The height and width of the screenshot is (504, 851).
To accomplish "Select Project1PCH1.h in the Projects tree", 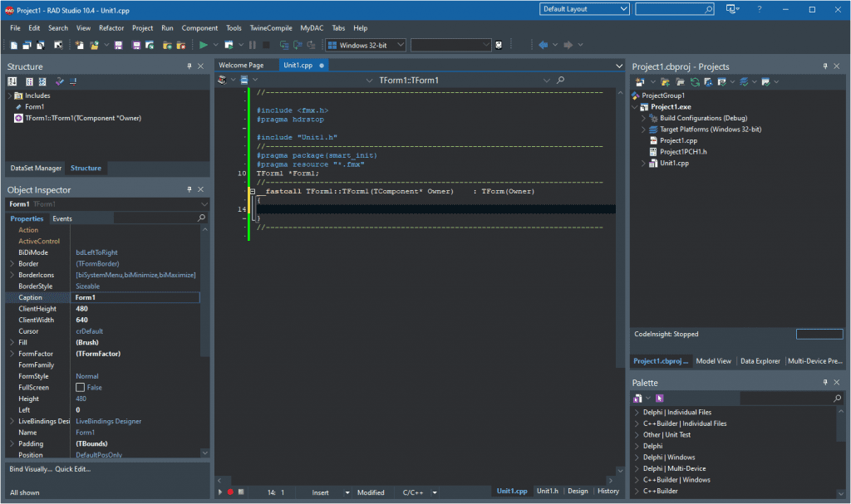I will pos(683,152).
